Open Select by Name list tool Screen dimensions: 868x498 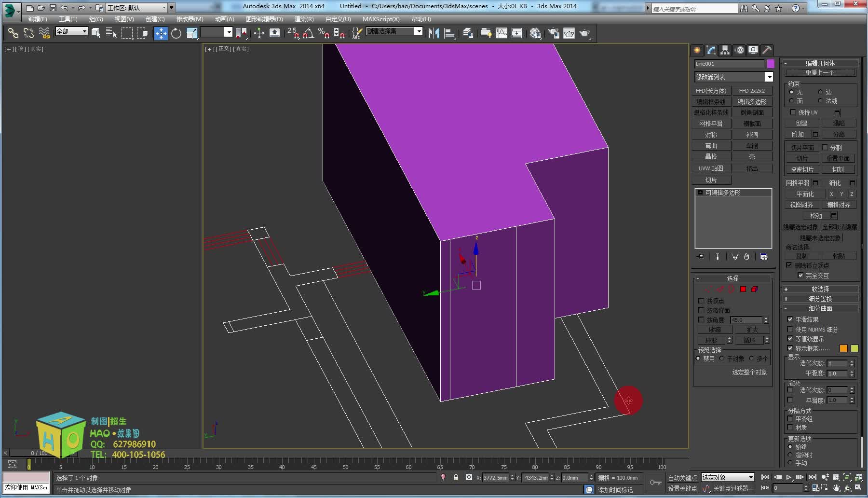pyautogui.click(x=111, y=33)
